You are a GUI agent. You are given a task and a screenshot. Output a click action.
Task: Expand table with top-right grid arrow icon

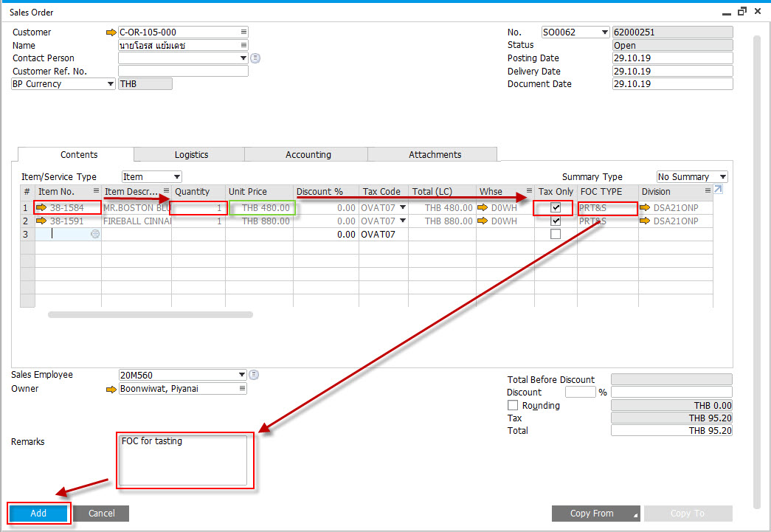(719, 190)
